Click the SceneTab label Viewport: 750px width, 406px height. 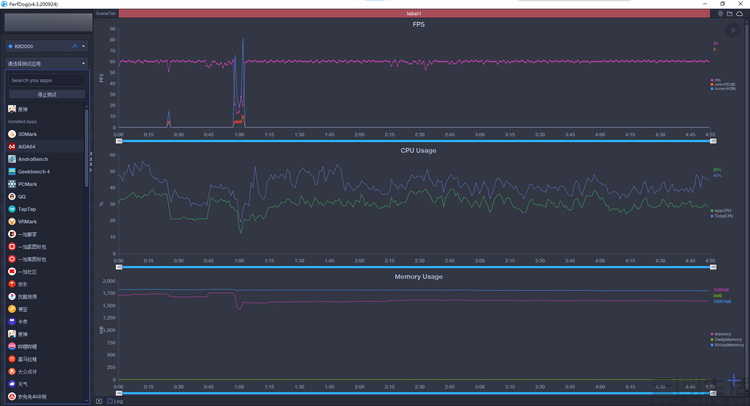click(106, 13)
